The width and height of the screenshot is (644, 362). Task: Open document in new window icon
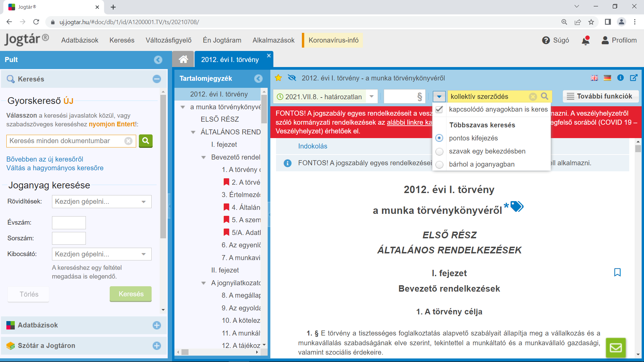point(634,78)
